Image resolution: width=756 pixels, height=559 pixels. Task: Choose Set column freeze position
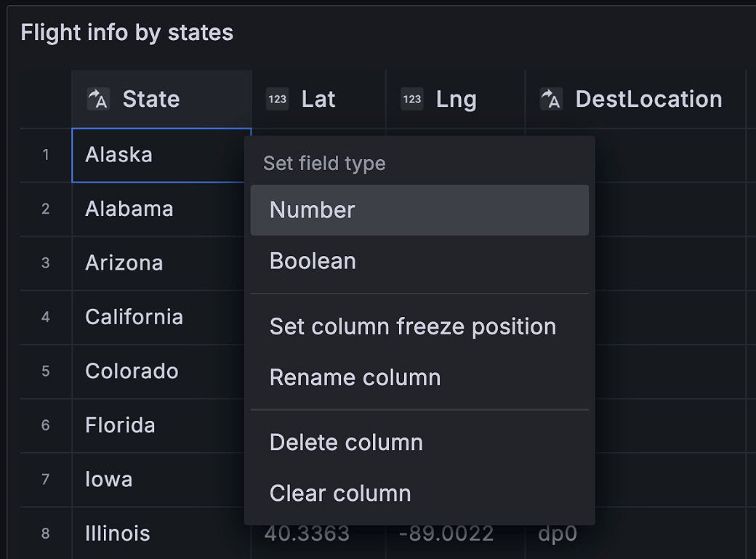coord(413,326)
